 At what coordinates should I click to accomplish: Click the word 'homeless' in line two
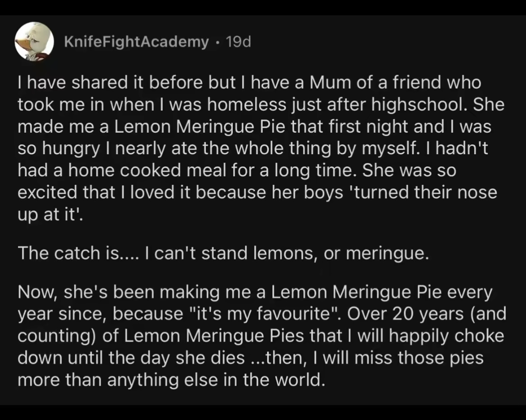pyautogui.click(x=246, y=105)
